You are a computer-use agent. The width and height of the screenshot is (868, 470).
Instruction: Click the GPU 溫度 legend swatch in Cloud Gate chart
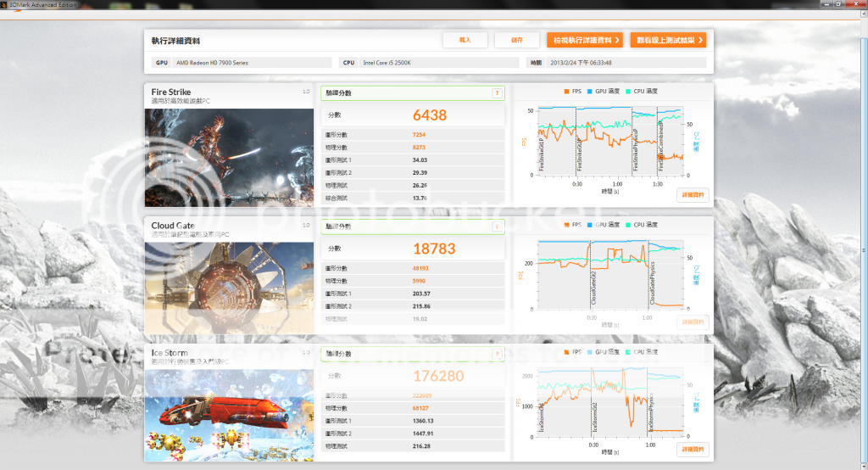coord(590,225)
